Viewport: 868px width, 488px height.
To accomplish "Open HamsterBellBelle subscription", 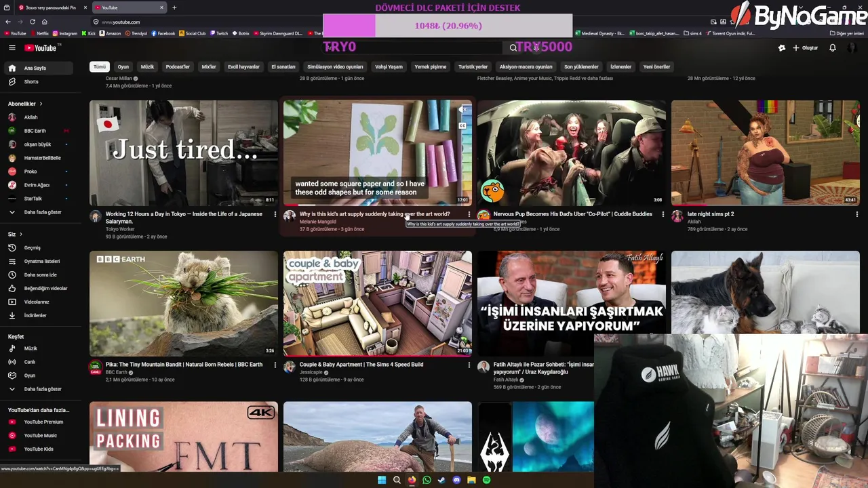I will tap(39, 158).
